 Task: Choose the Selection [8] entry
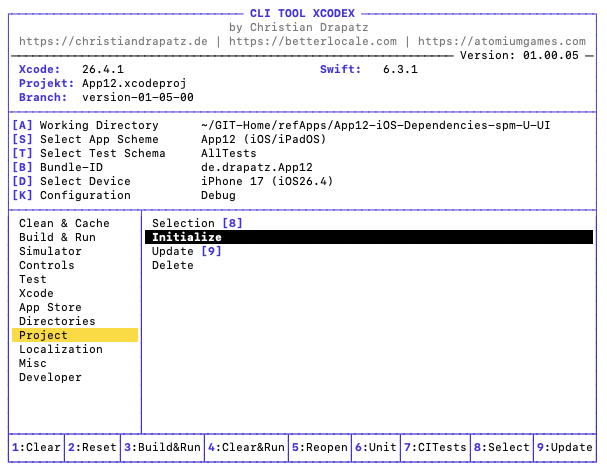(197, 223)
